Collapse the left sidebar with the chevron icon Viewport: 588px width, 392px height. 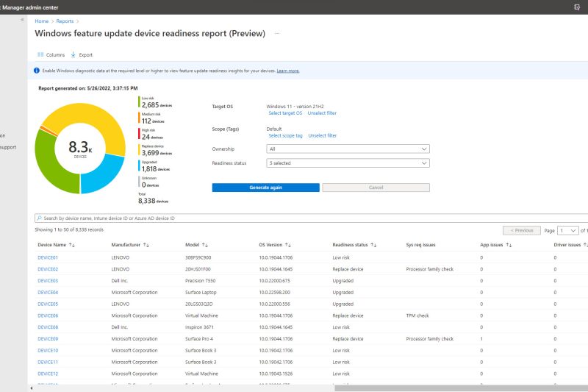22,20
